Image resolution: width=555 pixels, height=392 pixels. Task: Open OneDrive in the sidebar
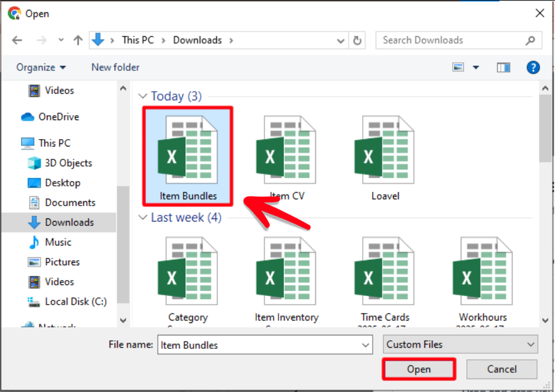(59, 117)
